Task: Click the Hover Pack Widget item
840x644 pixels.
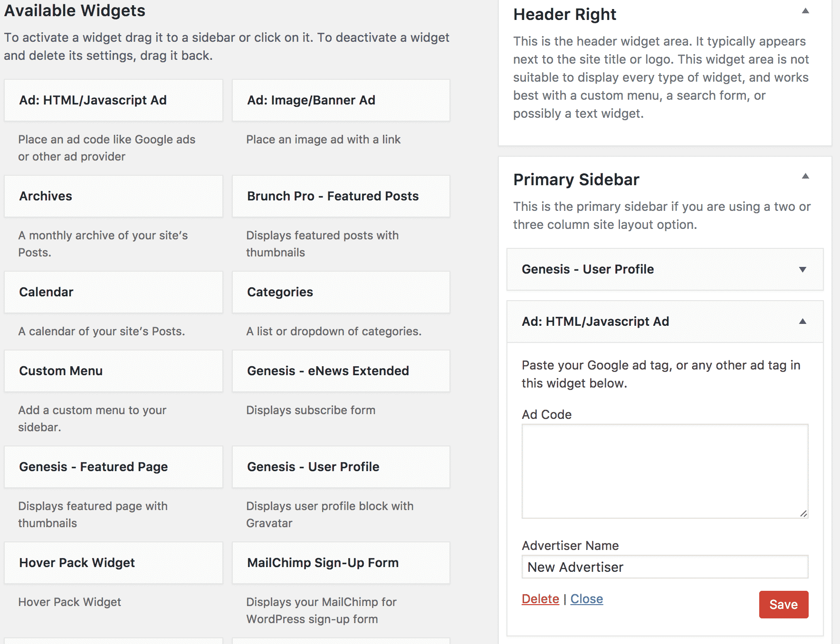Action: pyautogui.click(x=114, y=563)
